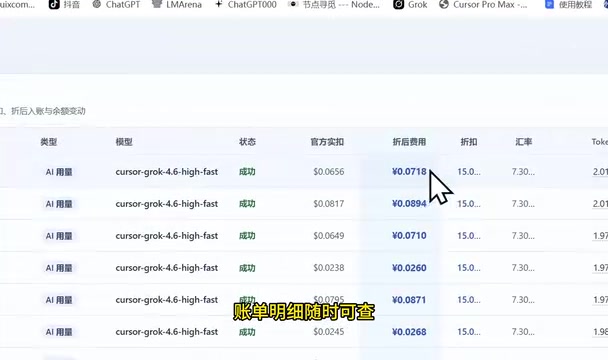Click the 模型 column header

(x=124, y=142)
